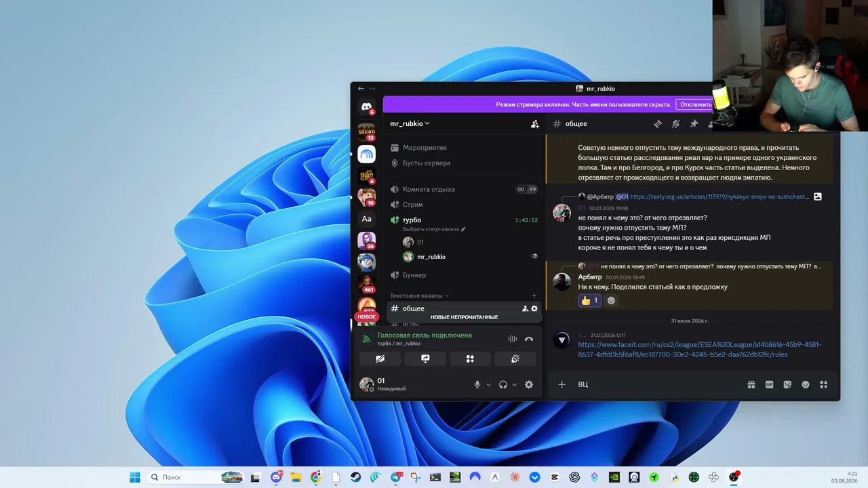Image resolution: width=868 pixels, height=488 pixels.
Task: Open Steam from the taskbar
Action: tap(355, 477)
